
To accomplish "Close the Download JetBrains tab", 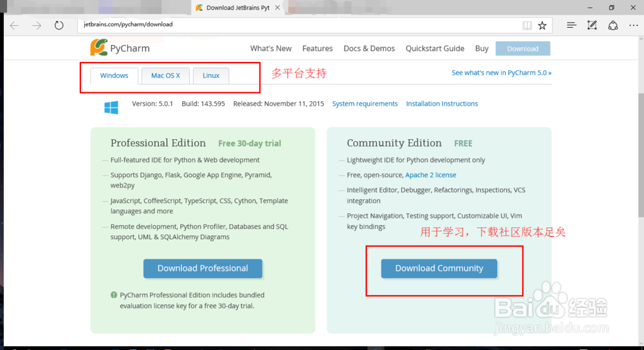I will click(278, 7).
